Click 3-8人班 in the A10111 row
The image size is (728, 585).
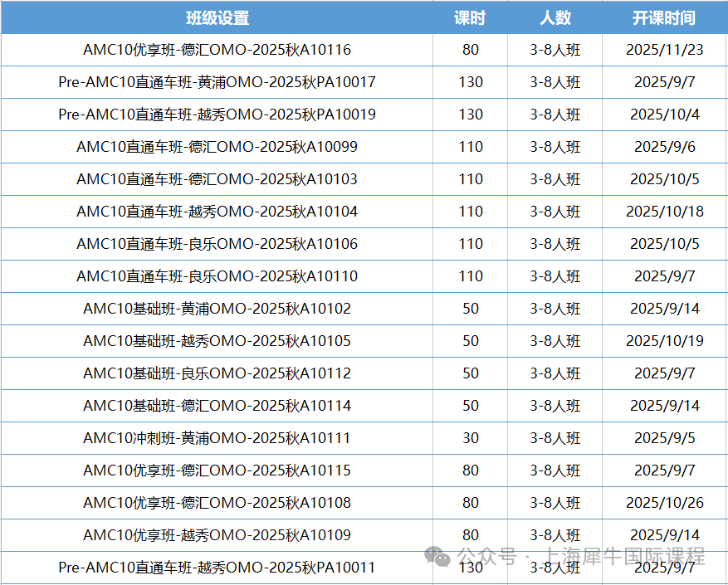[555, 438]
